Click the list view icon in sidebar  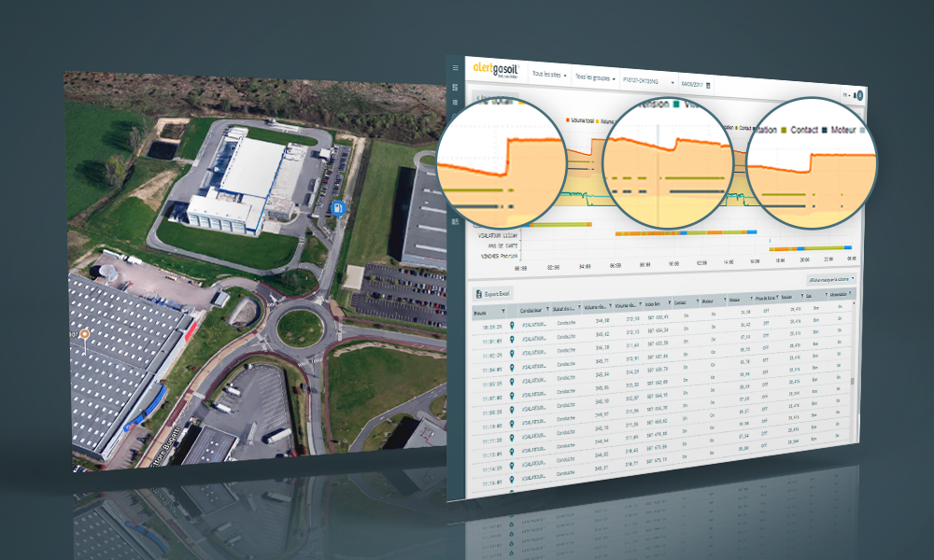coord(456,101)
